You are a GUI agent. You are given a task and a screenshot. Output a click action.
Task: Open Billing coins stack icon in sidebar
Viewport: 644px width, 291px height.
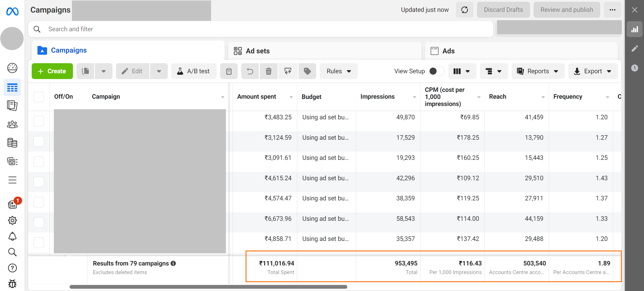point(12,143)
